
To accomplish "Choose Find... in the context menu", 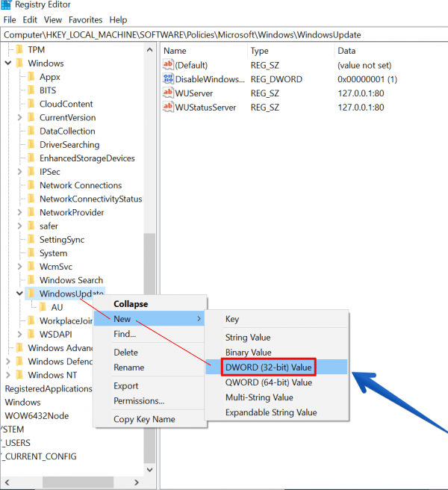I will coord(150,334).
